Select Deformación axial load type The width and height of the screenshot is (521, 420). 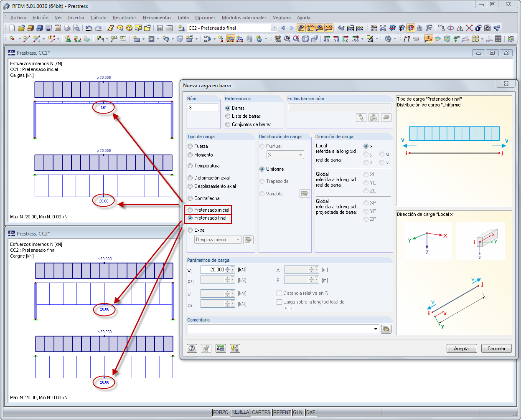tap(190, 178)
